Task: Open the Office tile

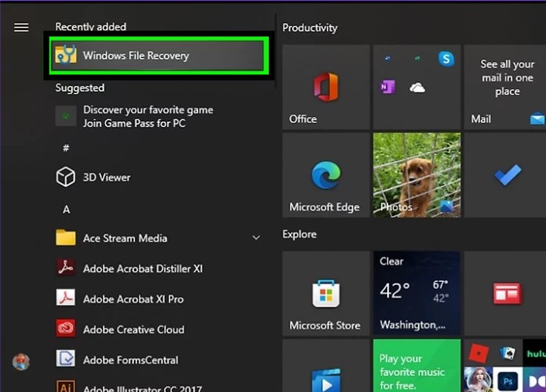Action: point(326,87)
